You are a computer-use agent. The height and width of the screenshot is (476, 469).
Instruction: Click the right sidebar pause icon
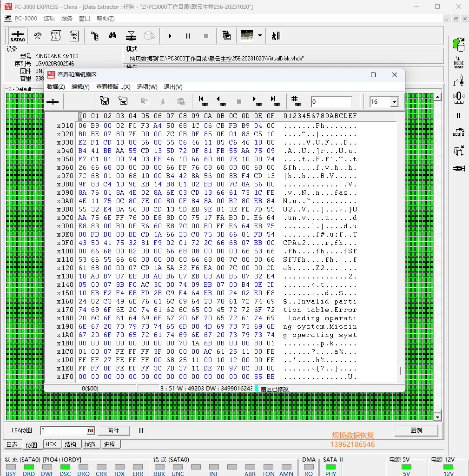point(458,115)
